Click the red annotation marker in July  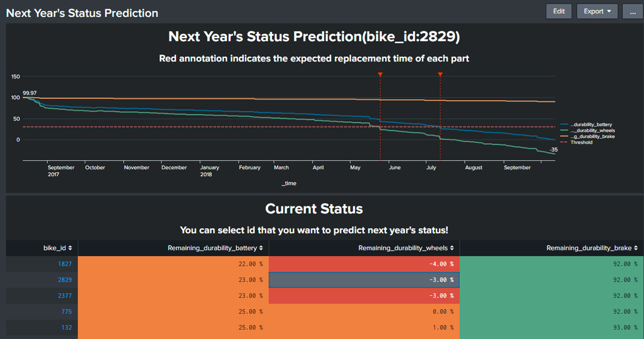pos(440,75)
